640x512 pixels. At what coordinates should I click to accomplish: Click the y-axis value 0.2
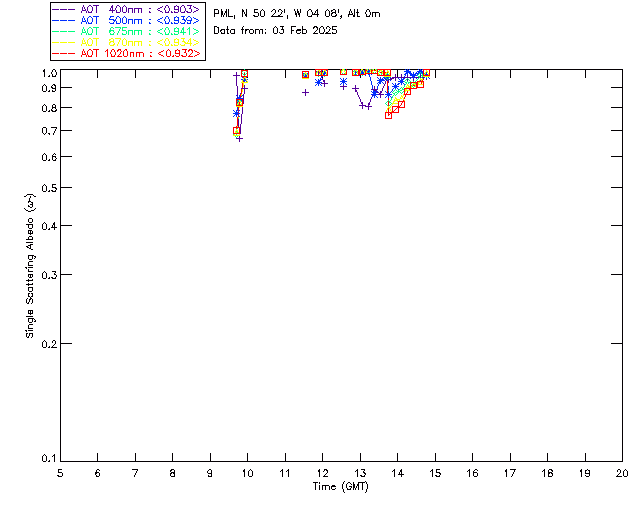[49, 344]
